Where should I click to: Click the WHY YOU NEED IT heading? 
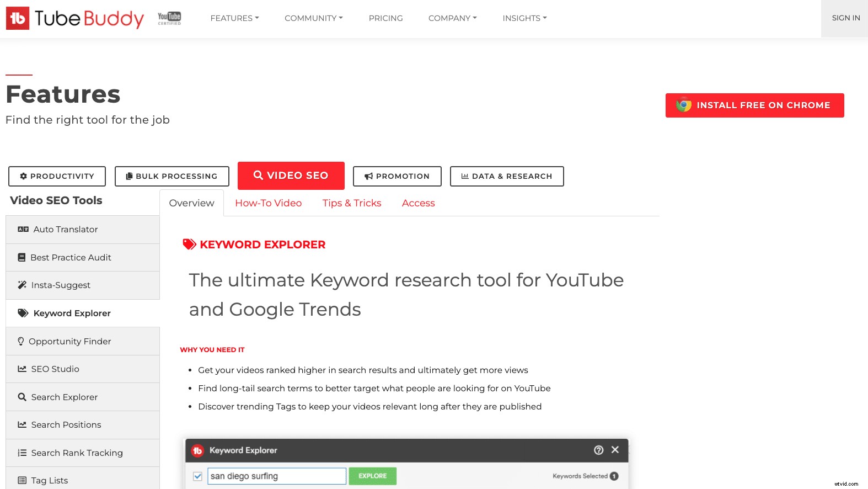point(212,350)
